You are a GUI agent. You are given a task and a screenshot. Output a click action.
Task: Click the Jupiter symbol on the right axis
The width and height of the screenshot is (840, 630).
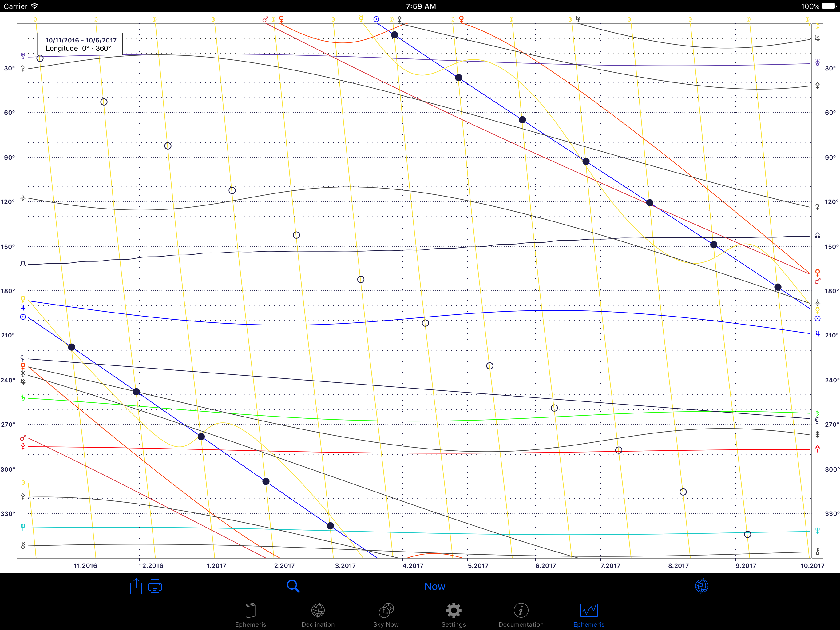tap(818, 334)
